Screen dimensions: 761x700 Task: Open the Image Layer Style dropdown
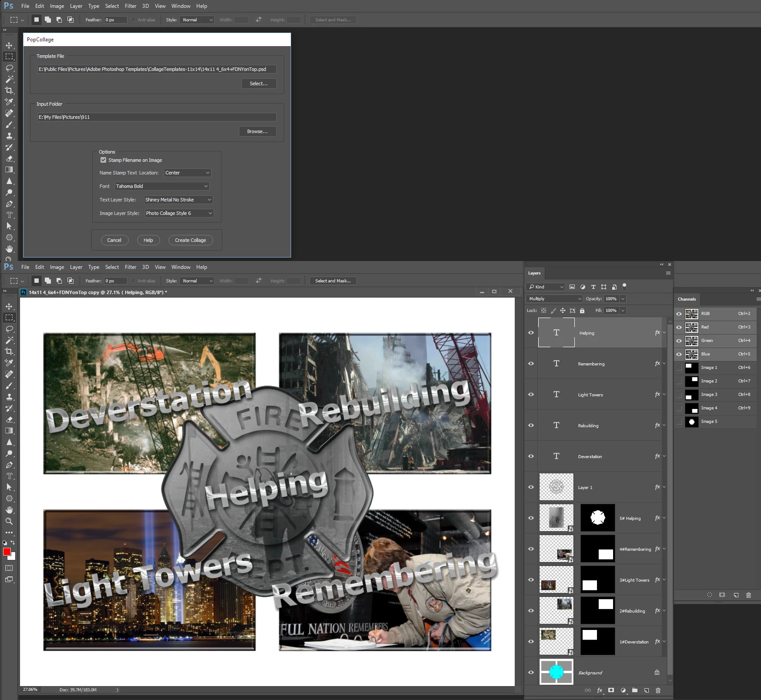179,213
